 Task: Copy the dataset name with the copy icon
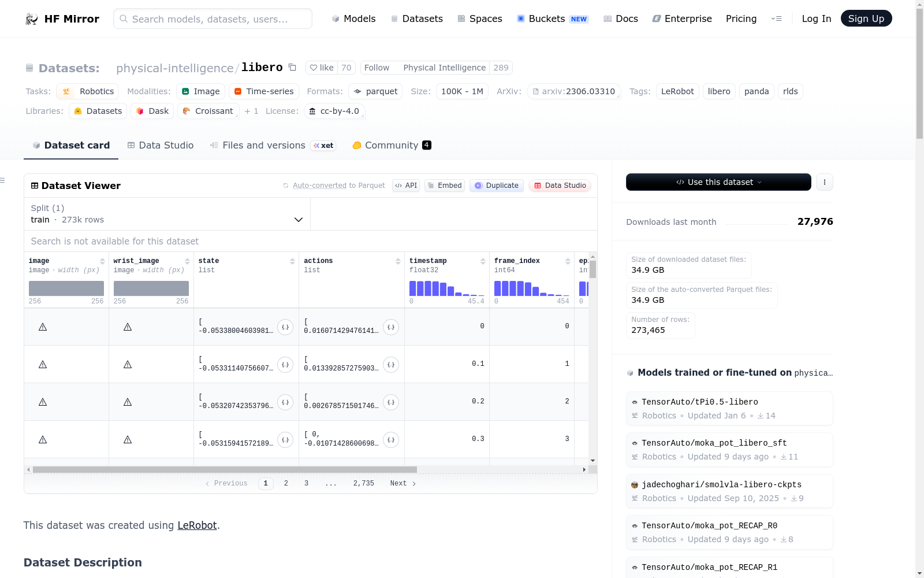coord(292,68)
